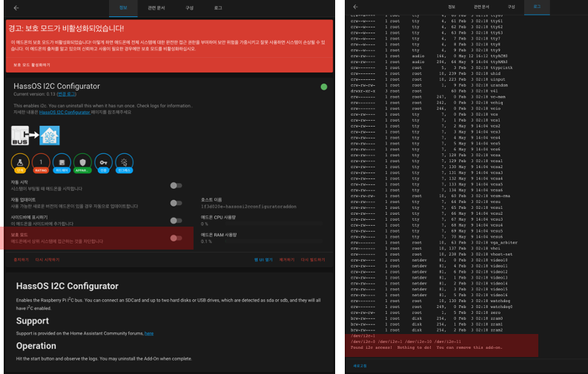Click 보호 모드 활성화하기 in the red warning

pos(32,64)
